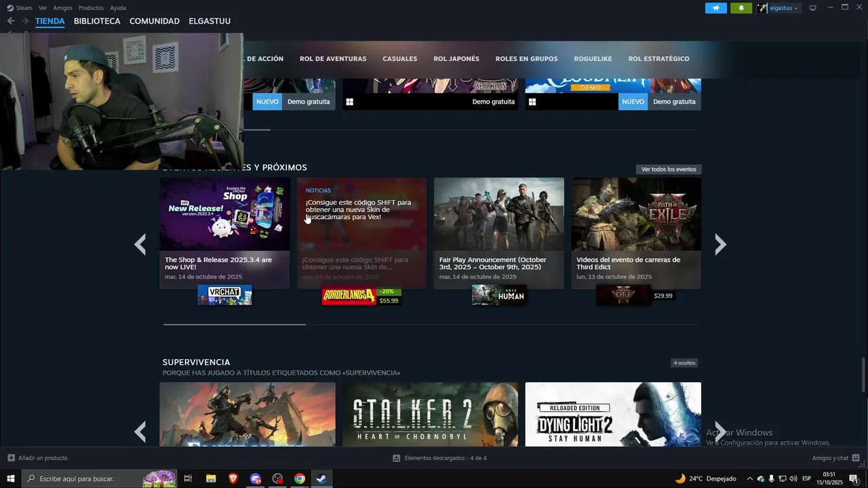The height and width of the screenshot is (488, 868).
Task: Open Fair Play Announcement event card
Action: coord(499,233)
